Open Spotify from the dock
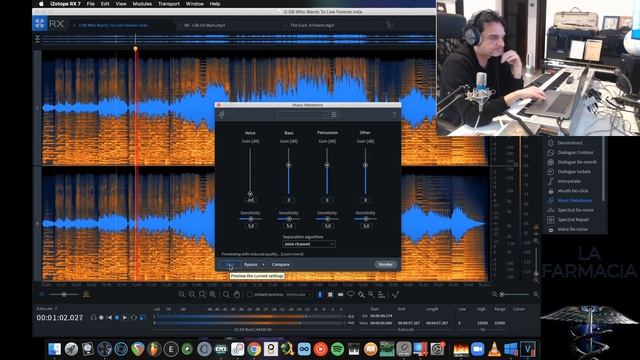Image resolution: width=640 pixels, height=360 pixels. pyautogui.click(x=337, y=349)
